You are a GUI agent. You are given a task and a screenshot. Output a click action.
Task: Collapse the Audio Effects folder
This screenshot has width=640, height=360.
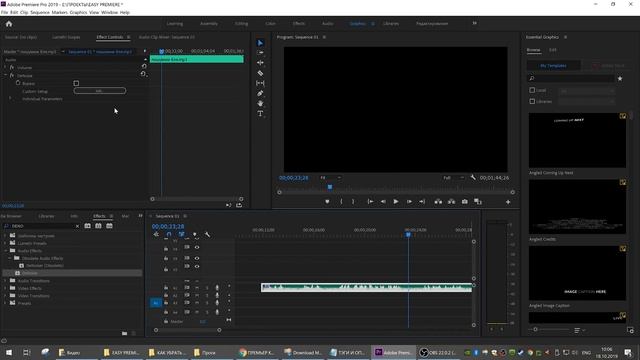[x=5, y=251]
